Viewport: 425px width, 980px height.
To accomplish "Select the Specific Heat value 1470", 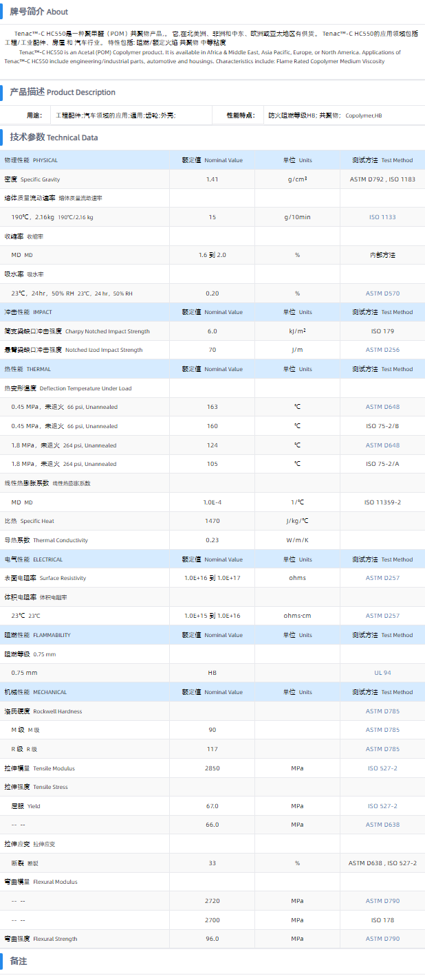I will 212,521.
